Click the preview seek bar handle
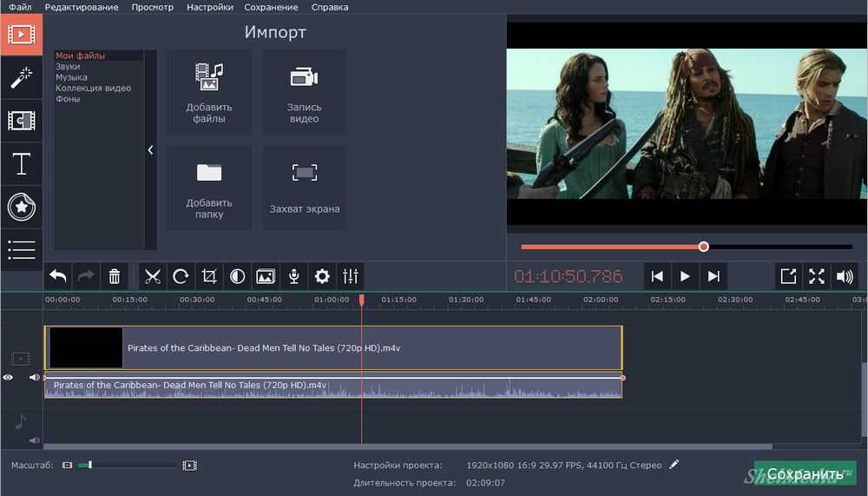The height and width of the screenshot is (496, 868). coord(704,247)
